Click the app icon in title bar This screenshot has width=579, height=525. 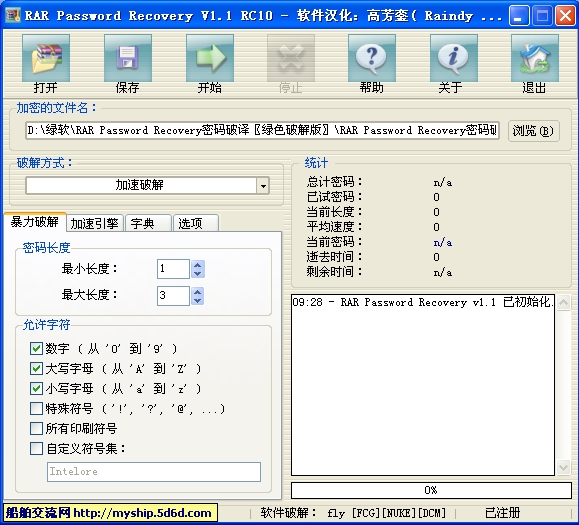[12, 15]
